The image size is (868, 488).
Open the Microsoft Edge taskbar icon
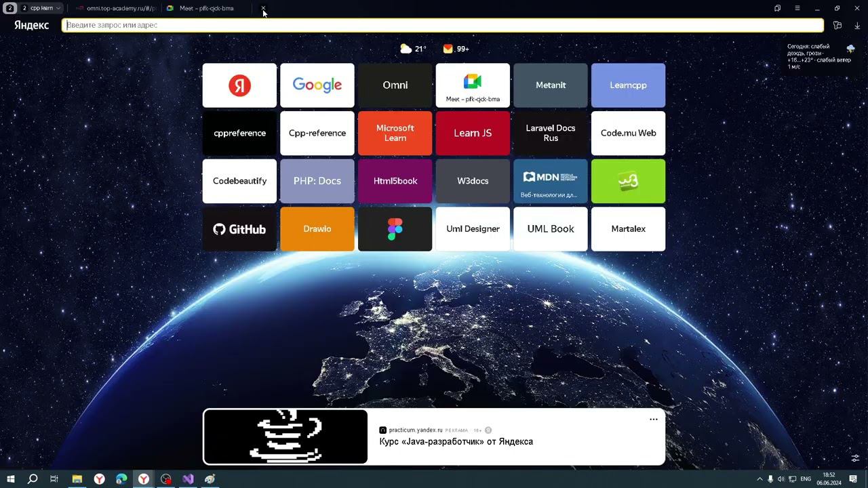point(121,479)
